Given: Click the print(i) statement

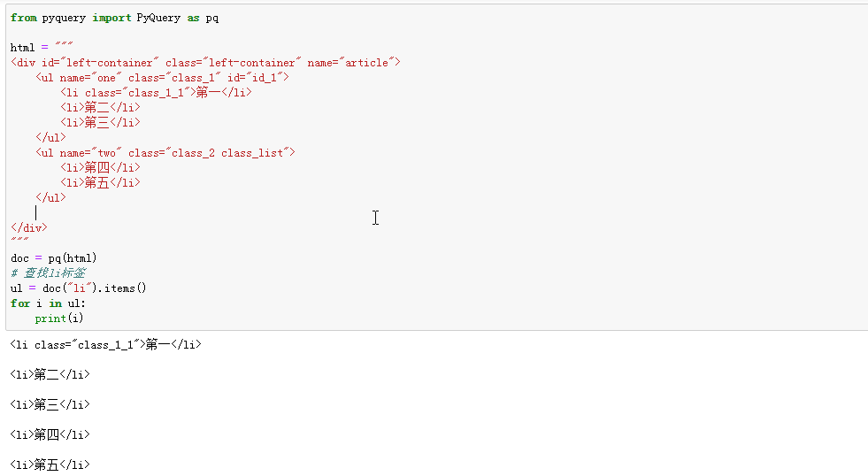Looking at the screenshot, I should click(59, 319).
